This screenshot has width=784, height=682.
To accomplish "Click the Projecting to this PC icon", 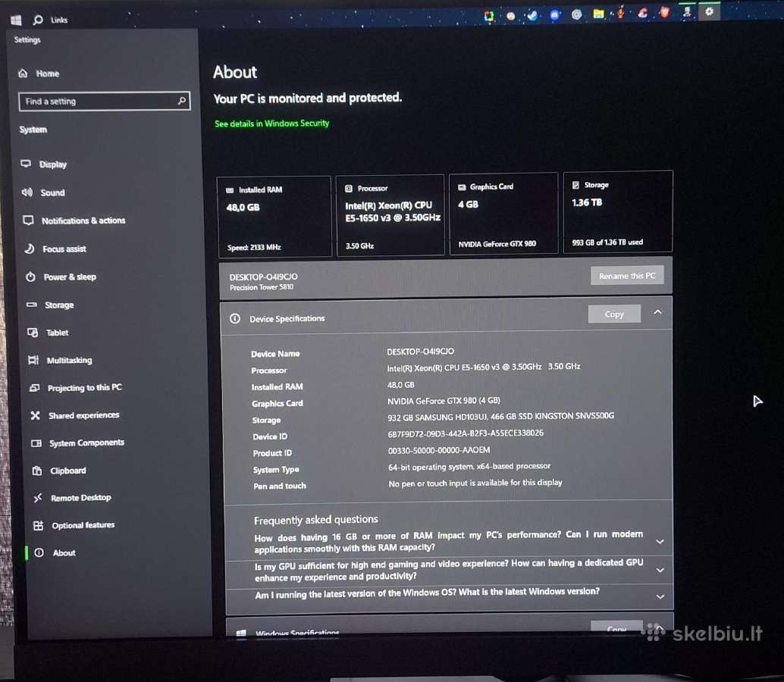I will coord(35,388).
